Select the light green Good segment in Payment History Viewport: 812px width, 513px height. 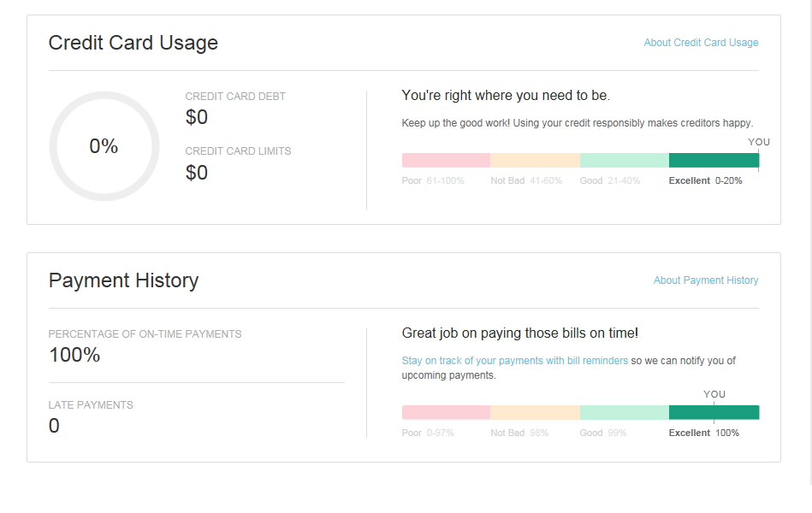point(624,413)
